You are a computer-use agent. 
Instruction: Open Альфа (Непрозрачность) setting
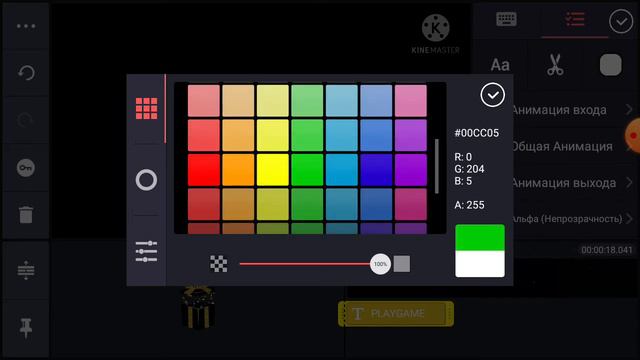pyautogui.click(x=573, y=219)
